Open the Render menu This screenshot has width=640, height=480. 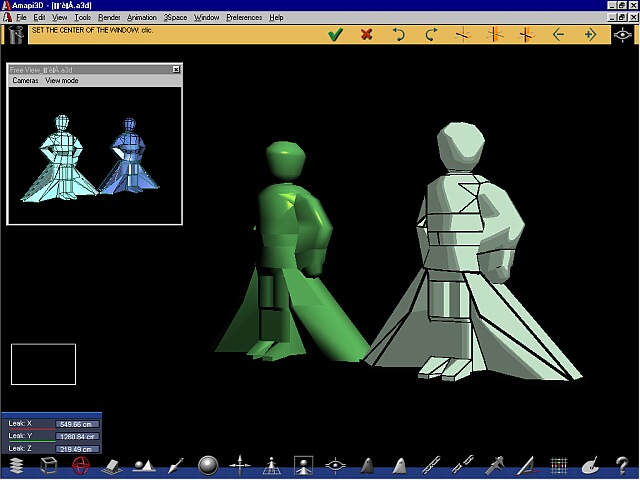(x=109, y=18)
